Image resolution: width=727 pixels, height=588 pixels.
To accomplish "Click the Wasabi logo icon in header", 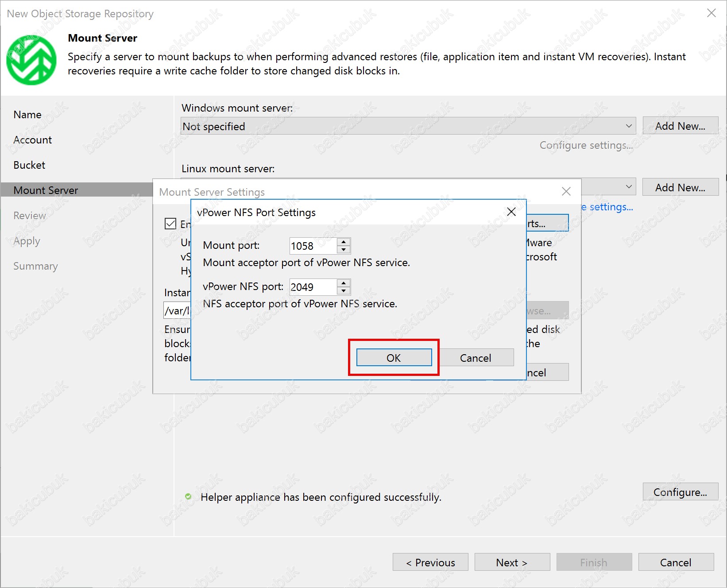I will (x=31, y=60).
